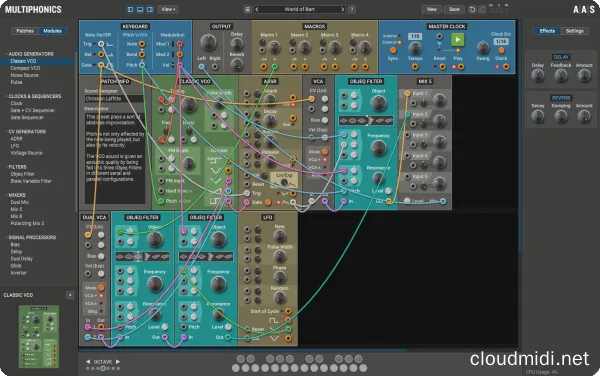Click the Output Right input jack
The height and width of the screenshot is (376, 600).
(x=215, y=67)
